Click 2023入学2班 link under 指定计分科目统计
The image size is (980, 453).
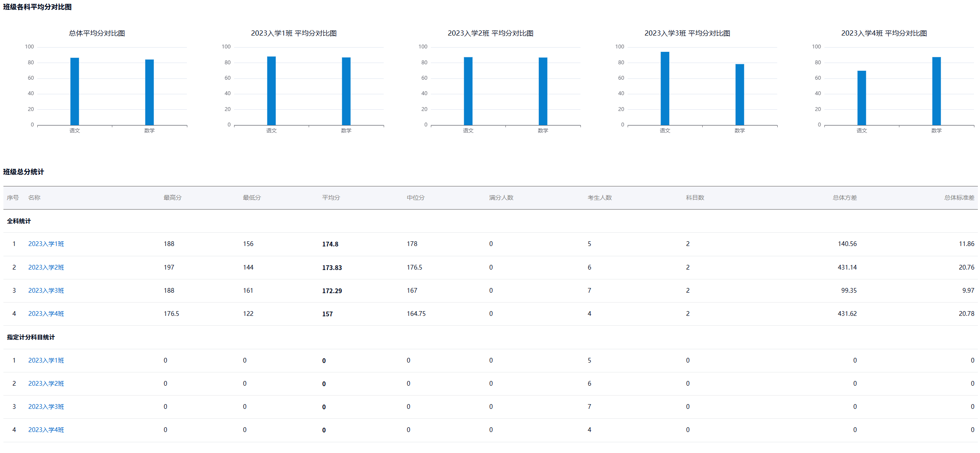tap(46, 384)
